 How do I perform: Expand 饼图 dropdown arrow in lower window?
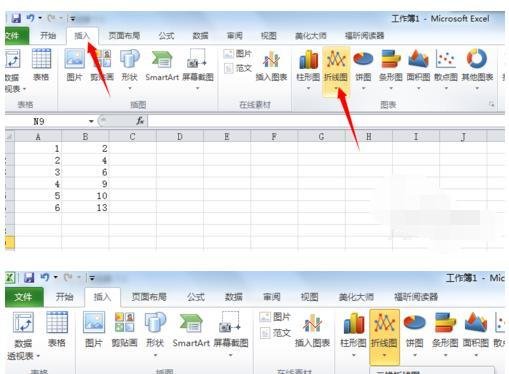pos(414,355)
